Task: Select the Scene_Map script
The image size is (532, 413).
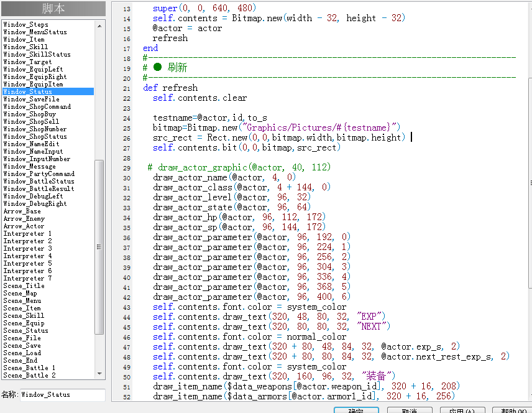Action: [20, 294]
